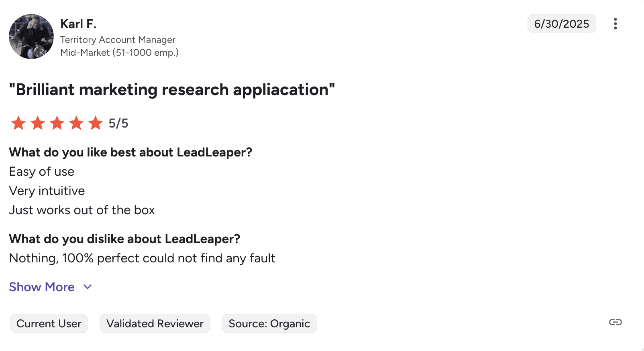Click the reviewer name Karl F.

pos(78,24)
